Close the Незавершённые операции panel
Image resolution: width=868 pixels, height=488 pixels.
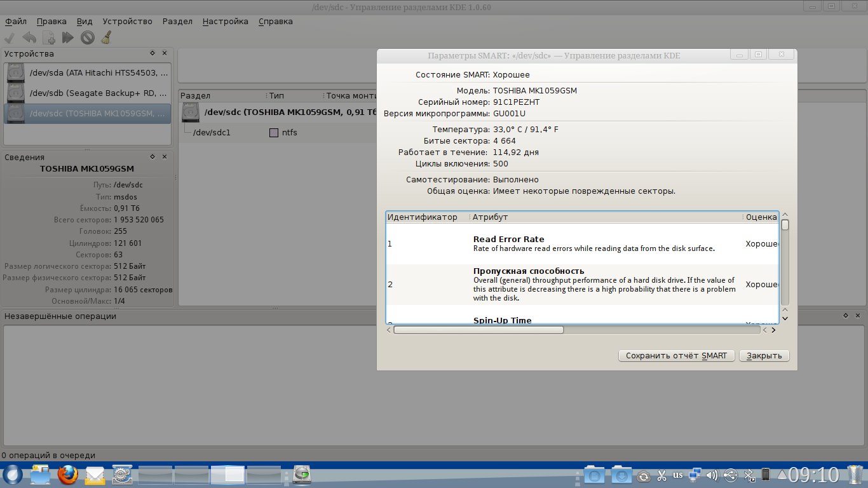857,315
